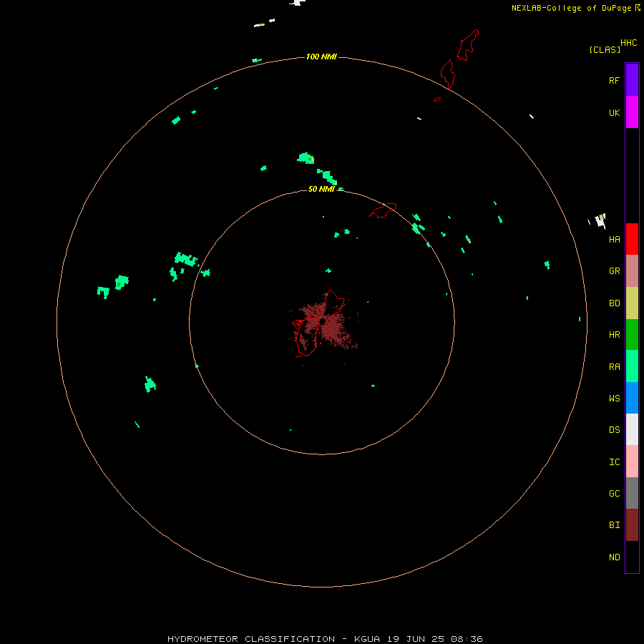Screen dimensions: 644x644
Task: Click the [CLAS] legend heading
Action: (605, 49)
